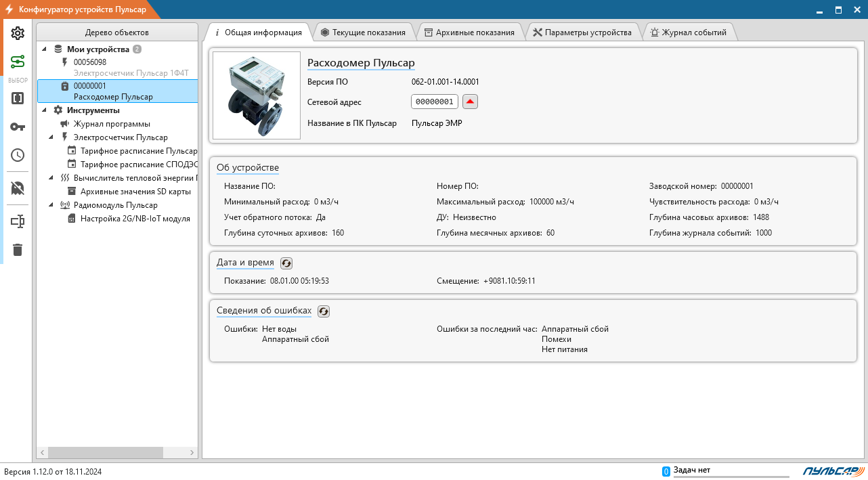The height and width of the screenshot is (480, 868).
Task: Click the Пульсар logo in status bar
Action: [833, 471]
